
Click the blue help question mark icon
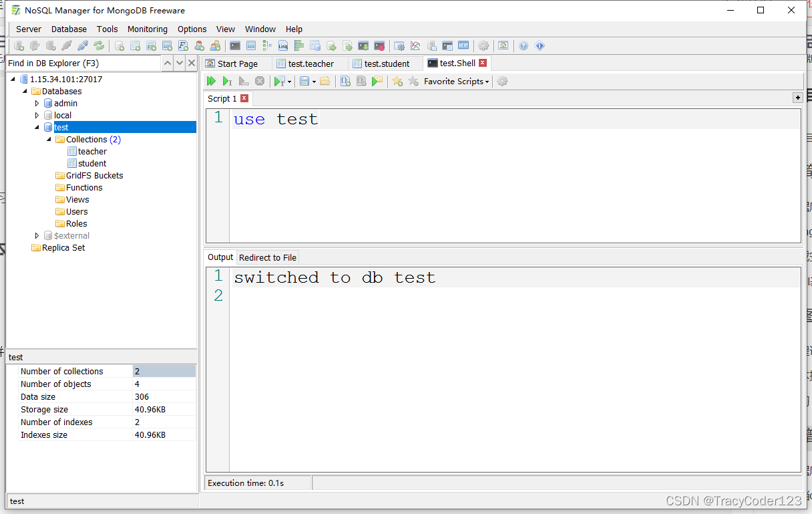[523, 46]
